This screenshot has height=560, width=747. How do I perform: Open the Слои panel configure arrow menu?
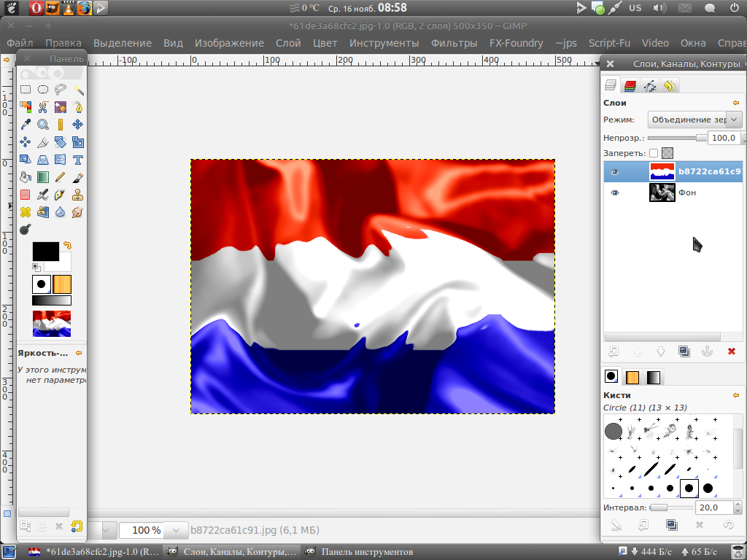(736, 103)
